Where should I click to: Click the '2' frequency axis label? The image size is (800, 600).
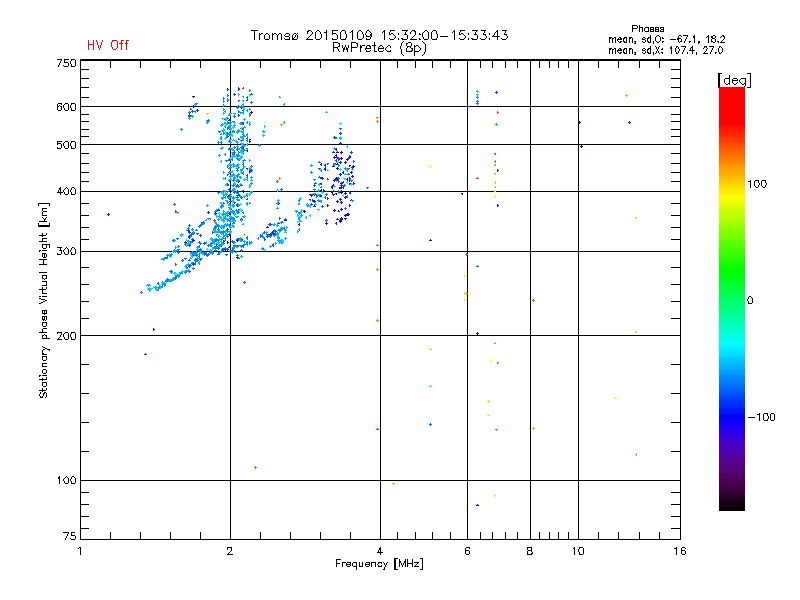click(230, 551)
